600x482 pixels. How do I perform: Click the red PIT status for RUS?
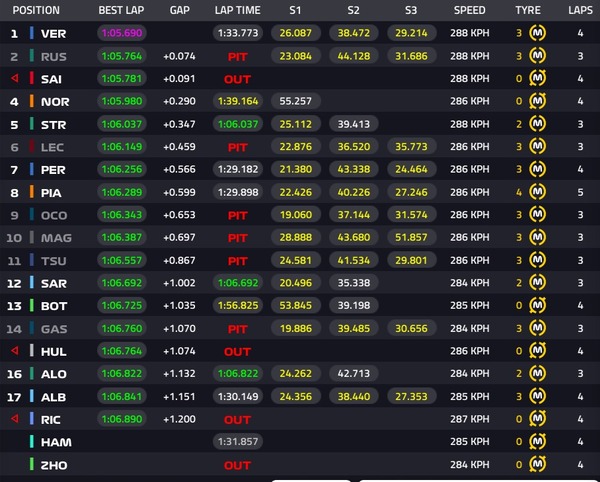click(237, 57)
